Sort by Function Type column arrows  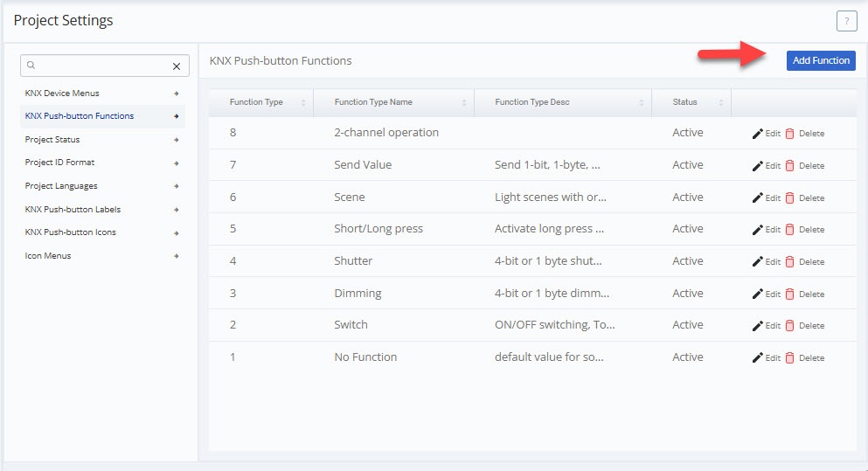pos(302,102)
